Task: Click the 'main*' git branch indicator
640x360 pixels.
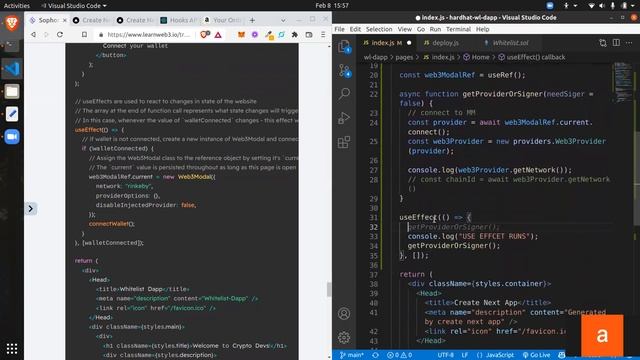Action: [x=351, y=355]
